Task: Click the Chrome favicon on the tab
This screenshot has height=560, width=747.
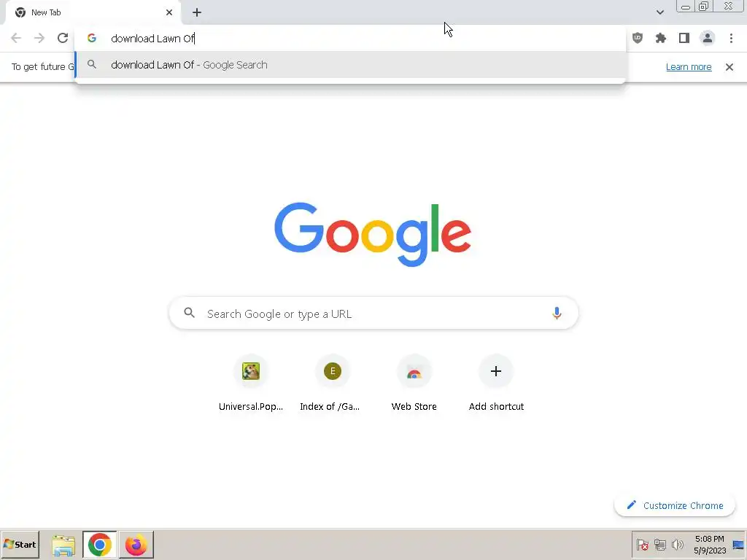Action: coord(20,12)
